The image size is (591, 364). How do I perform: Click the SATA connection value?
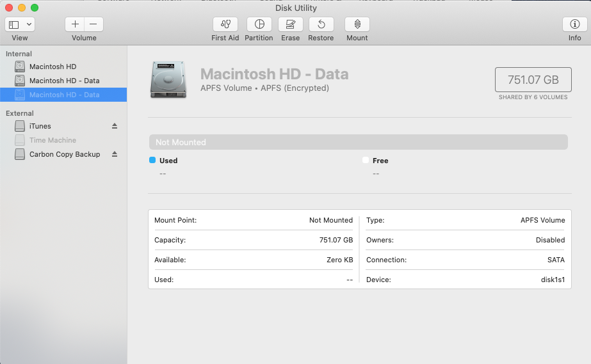(556, 260)
